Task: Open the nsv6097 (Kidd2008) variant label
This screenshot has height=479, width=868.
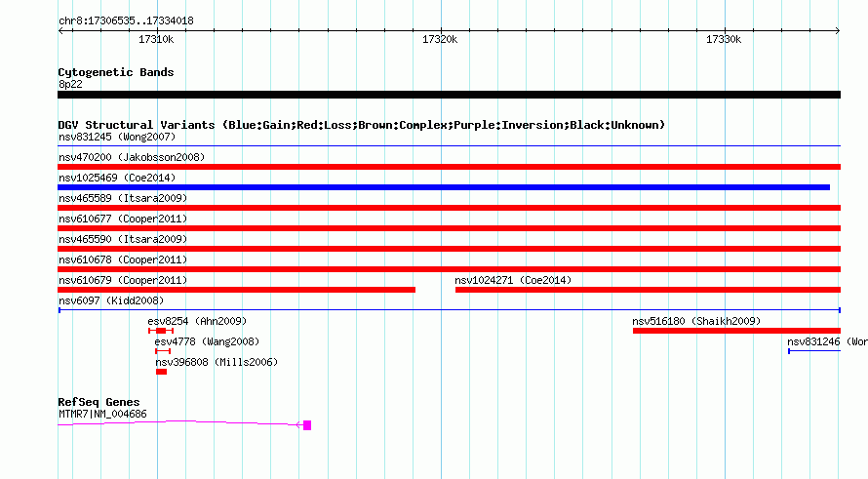Action: pyautogui.click(x=111, y=300)
